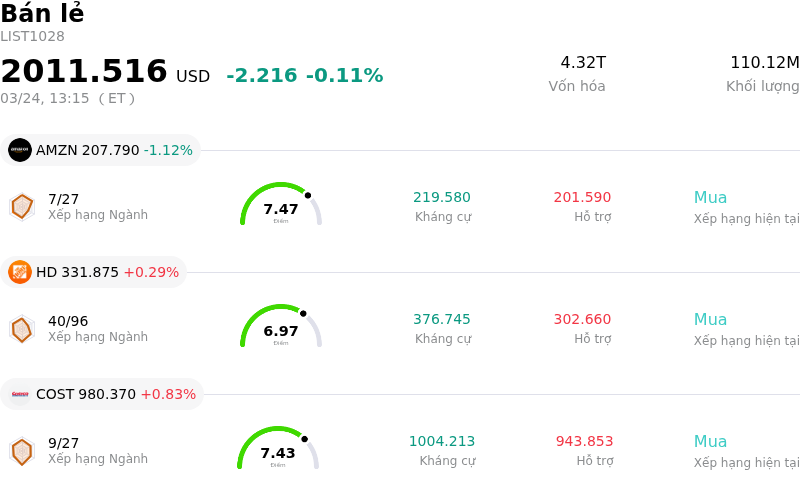The height and width of the screenshot is (488, 800).
Task: Click COST resistance value 1004.213
Action: pyautogui.click(x=442, y=442)
